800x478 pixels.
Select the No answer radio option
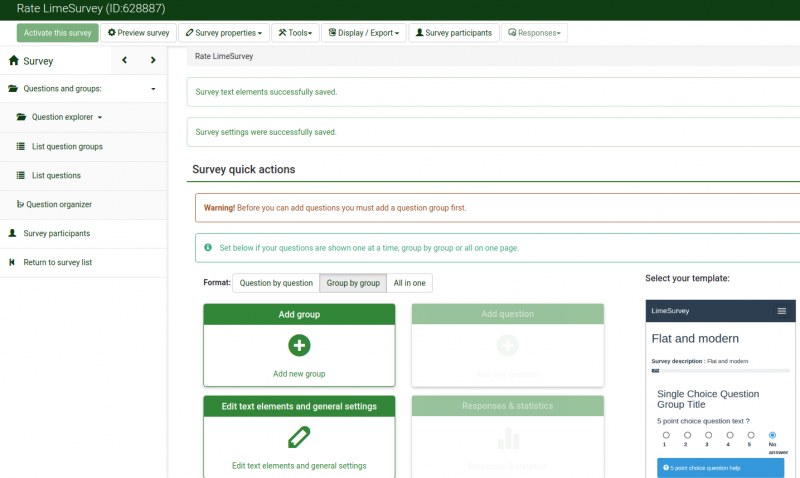pos(772,435)
